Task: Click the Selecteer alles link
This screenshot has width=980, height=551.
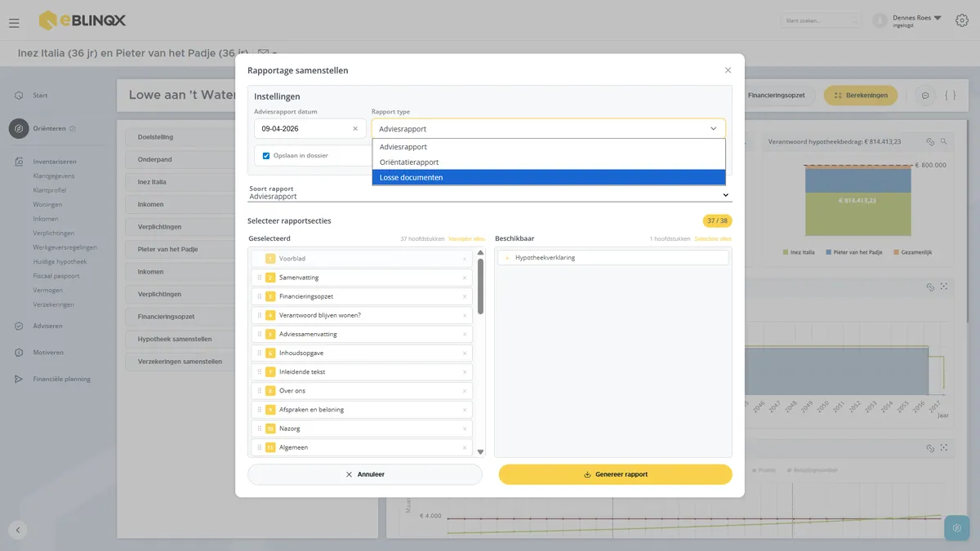Action: coord(713,239)
